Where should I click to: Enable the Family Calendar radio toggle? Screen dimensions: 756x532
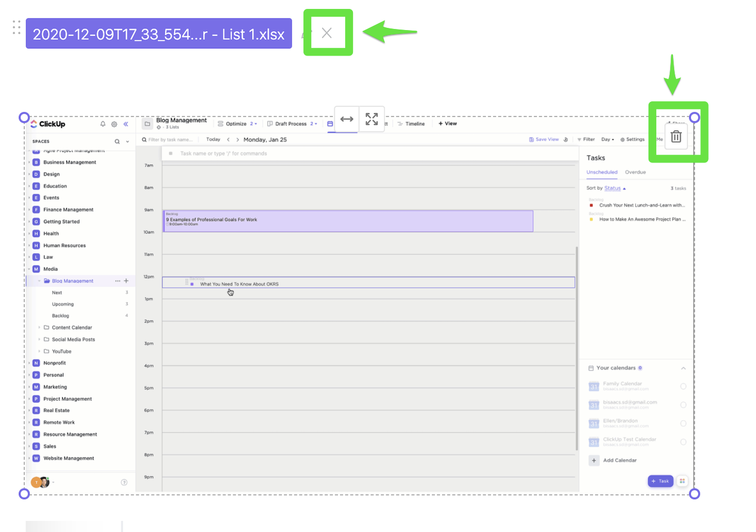point(683,386)
